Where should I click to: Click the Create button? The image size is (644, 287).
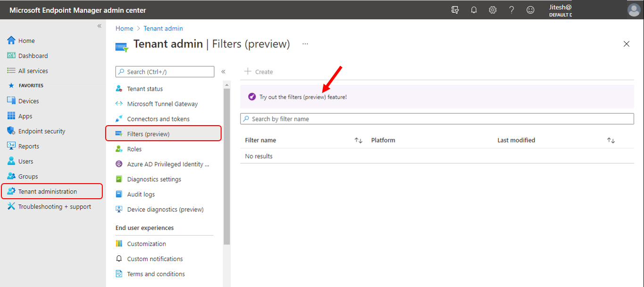click(259, 72)
